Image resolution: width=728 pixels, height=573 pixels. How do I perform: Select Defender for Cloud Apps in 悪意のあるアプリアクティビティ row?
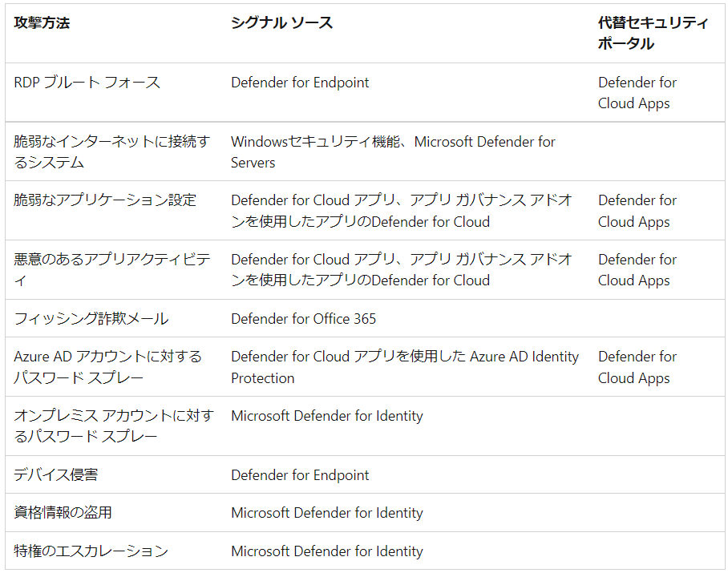pyautogui.click(x=637, y=269)
